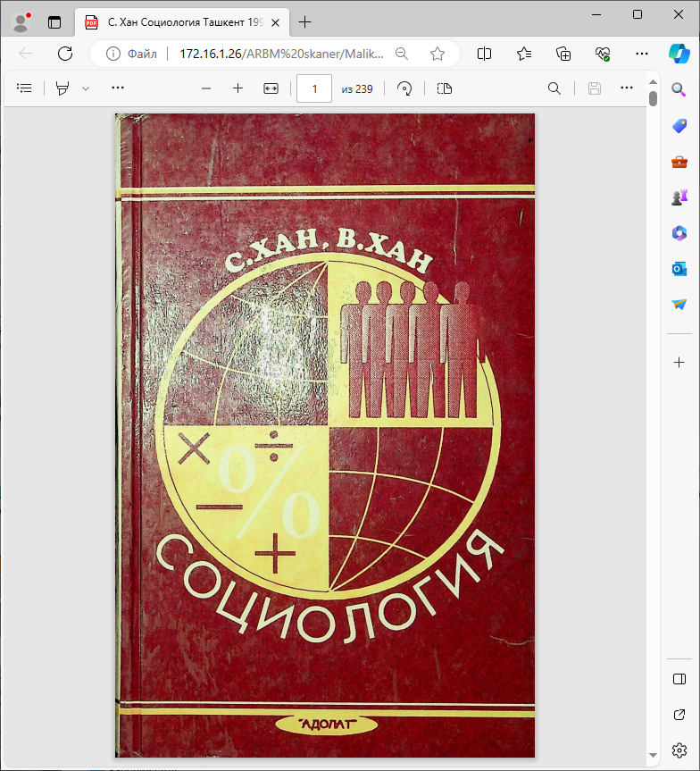700x771 pixels.
Task: Open more PDF tools ellipsis on left
Action: [118, 88]
